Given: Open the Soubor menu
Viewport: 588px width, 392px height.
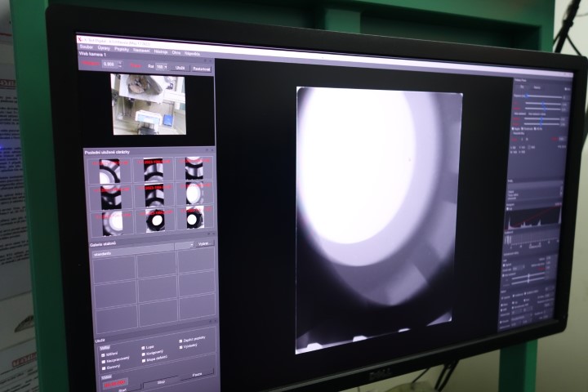Looking at the screenshot, I should [86, 47].
